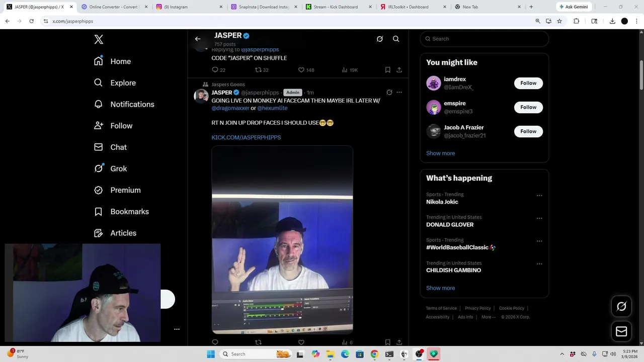Open Chat in the sidebar
The height and width of the screenshot is (362, 644).
(x=111, y=147)
